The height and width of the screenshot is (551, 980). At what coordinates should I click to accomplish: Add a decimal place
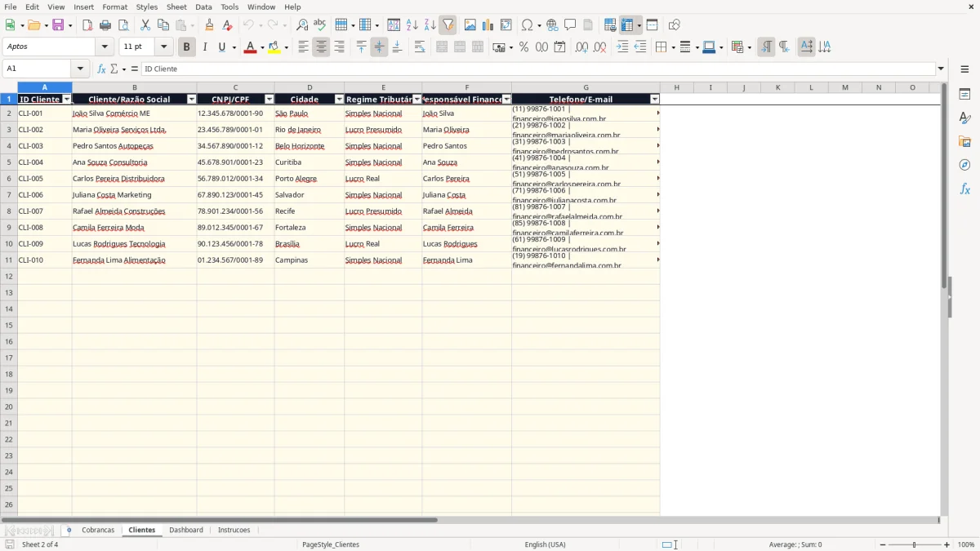tap(581, 47)
